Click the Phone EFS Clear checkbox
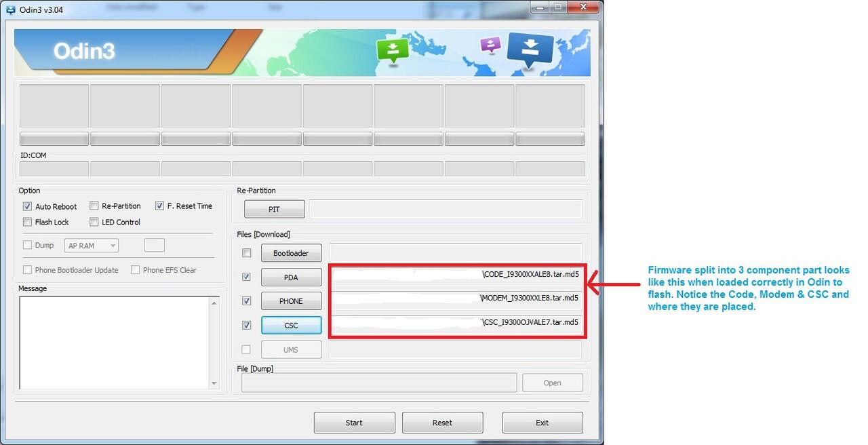This screenshot has width=868, height=445. (135, 269)
